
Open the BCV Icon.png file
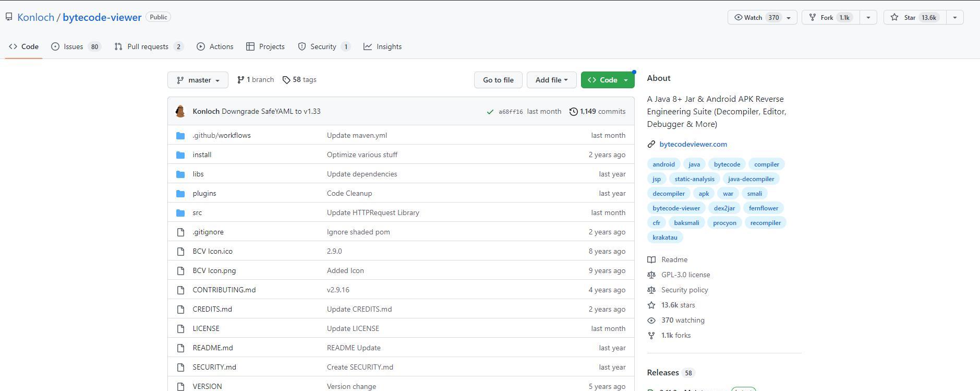pos(214,271)
